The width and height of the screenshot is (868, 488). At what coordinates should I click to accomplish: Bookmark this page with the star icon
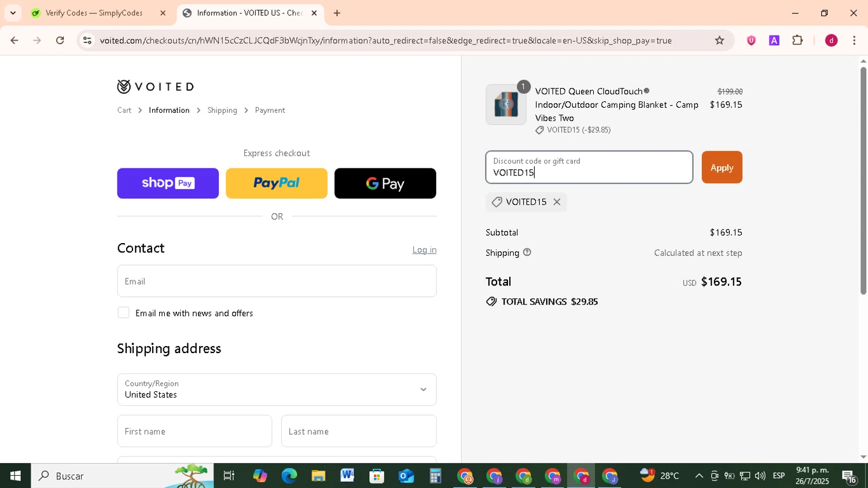coord(719,41)
